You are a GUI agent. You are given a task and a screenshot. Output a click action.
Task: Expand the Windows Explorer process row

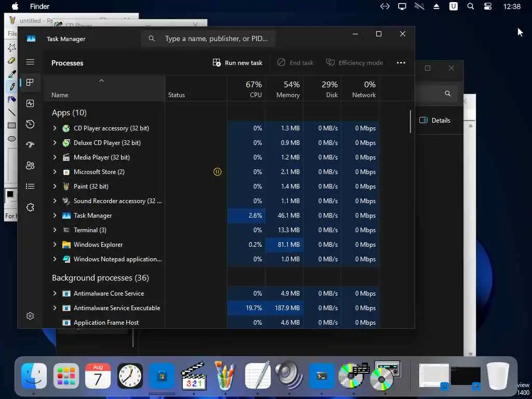pyautogui.click(x=55, y=245)
